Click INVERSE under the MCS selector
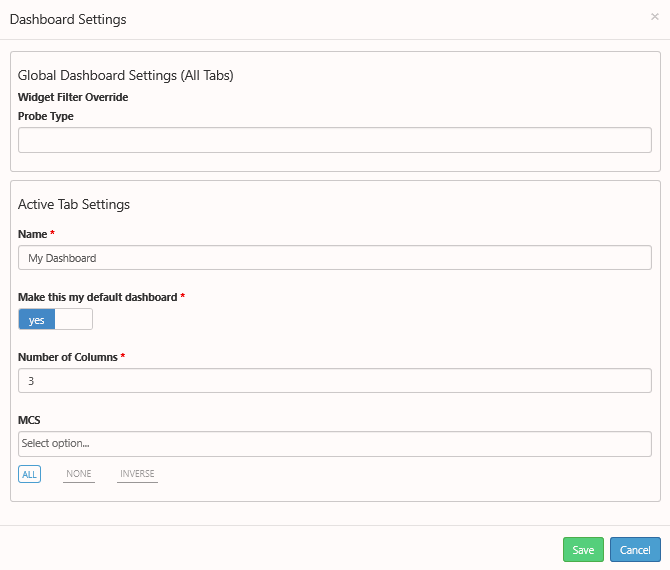Screen dimensions: 670x570 pyautogui.click(x=137, y=474)
